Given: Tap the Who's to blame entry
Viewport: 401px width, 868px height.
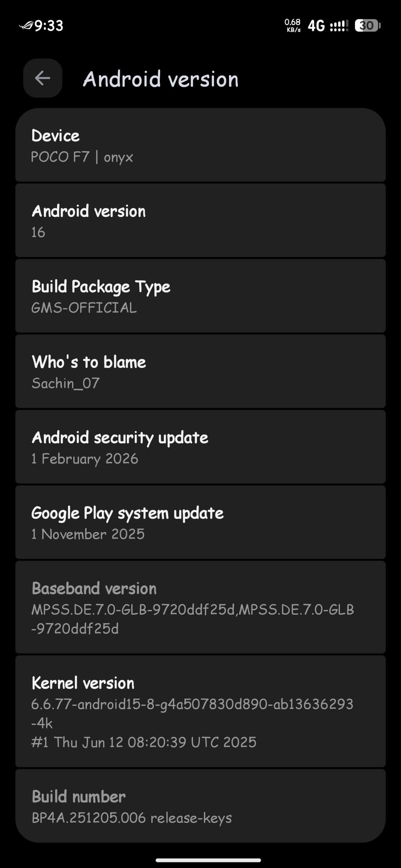Looking at the screenshot, I should pyautogui.click(x=200, y=372).
